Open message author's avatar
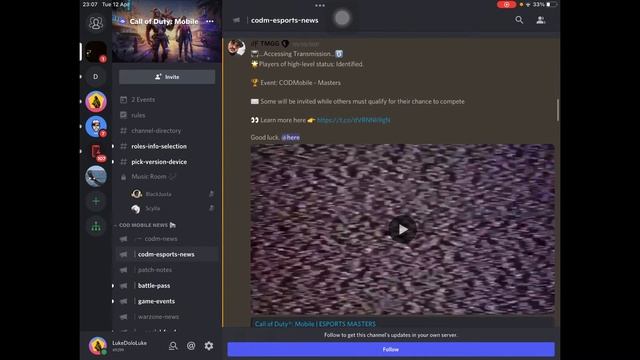Image resolution: width=640 pixels, height=360 pixels. point(237,48)
